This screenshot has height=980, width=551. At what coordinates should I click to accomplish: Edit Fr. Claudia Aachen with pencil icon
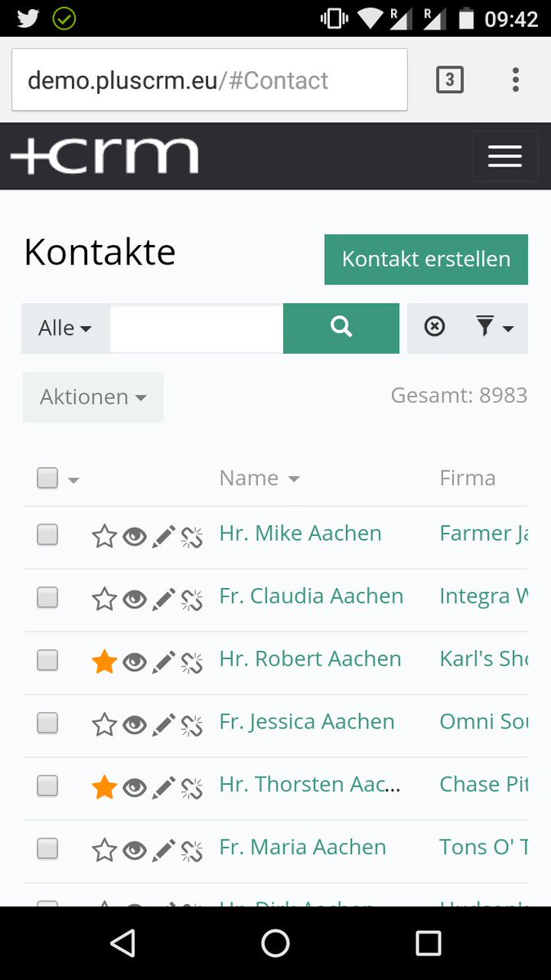pos(163,599)
